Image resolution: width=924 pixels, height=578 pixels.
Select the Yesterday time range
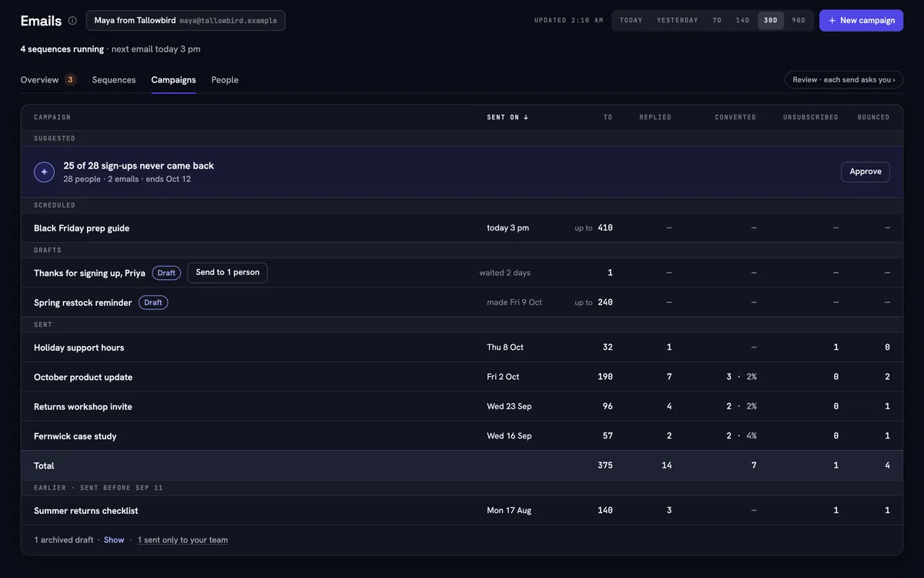(x=678, y=21)
